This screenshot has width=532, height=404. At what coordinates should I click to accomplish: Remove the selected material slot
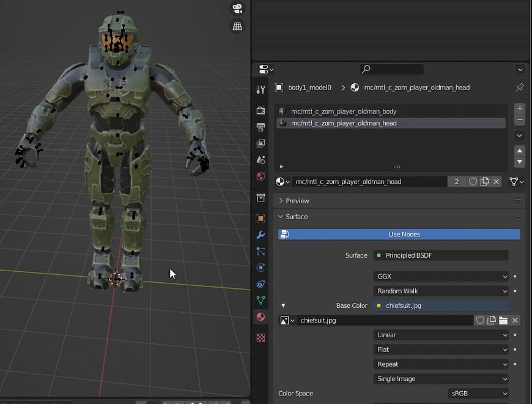click(520, 120)
